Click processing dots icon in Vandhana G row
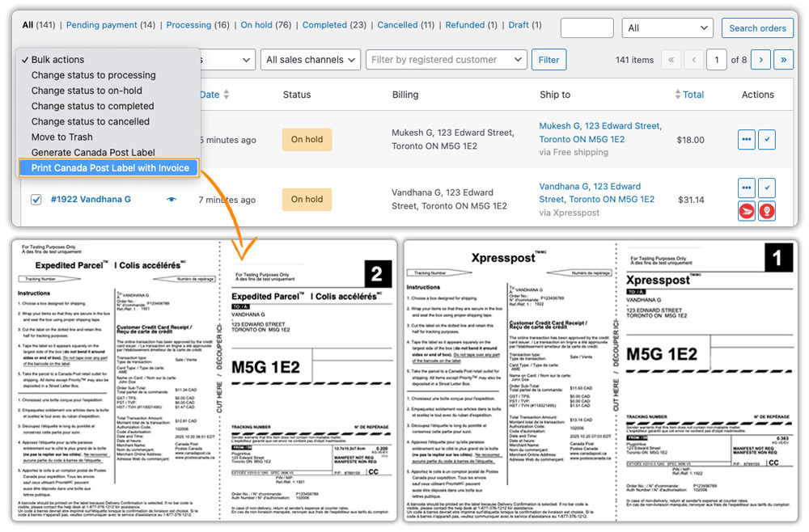The width and height of the screenshot is (809, 532). pos(746,188)
